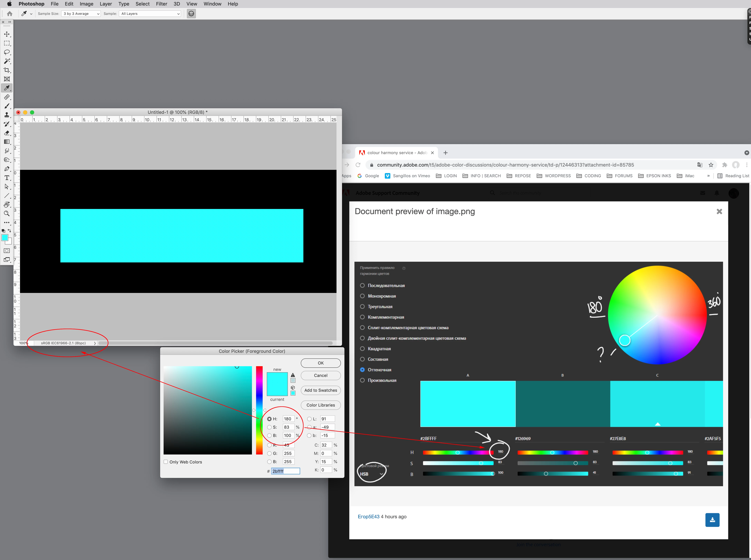Open the Filter menu
Screen dimensions: 751x560
click(162, 4)
